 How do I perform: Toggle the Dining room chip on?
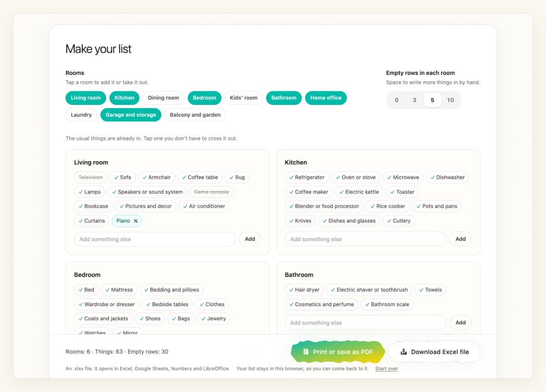tap(164, 98)
